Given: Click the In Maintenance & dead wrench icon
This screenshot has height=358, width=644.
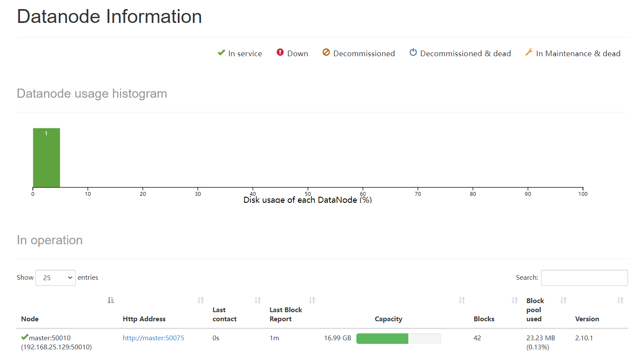Looking at the screenshot, I should click(529, 52).
